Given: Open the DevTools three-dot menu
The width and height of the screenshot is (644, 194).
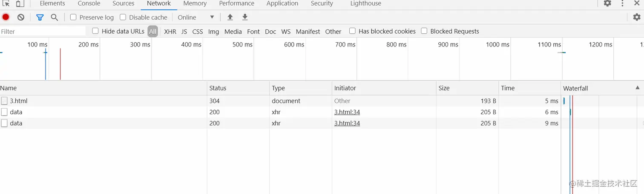Looking at the screenshot, I should tap(622, 3).
